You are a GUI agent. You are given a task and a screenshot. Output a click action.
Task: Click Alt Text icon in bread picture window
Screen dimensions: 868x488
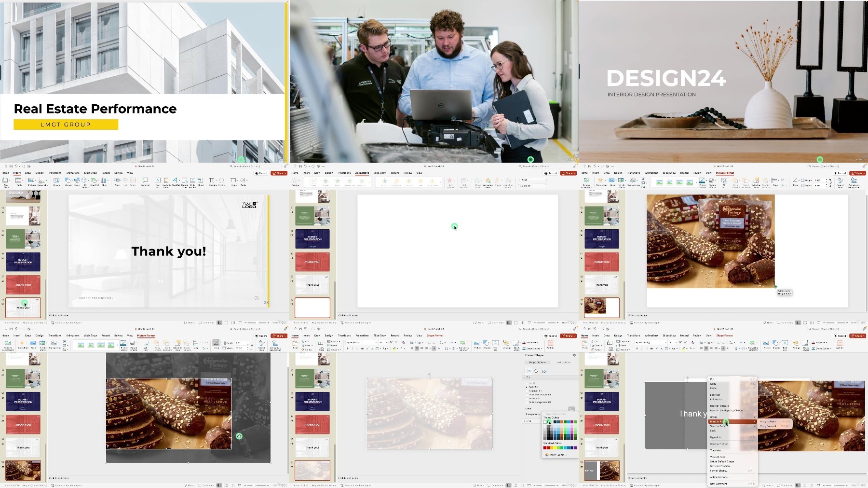coord(724,182)
